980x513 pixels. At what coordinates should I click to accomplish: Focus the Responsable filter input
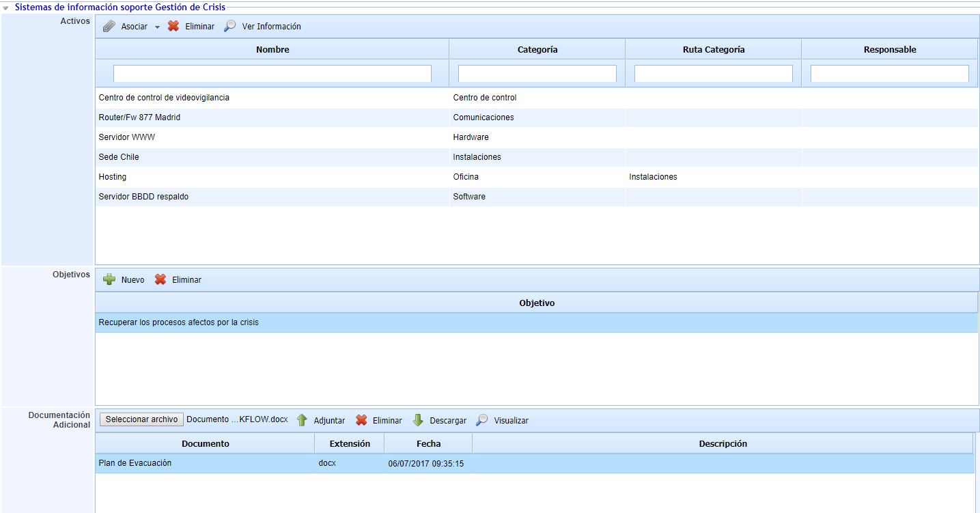(889, 73)
